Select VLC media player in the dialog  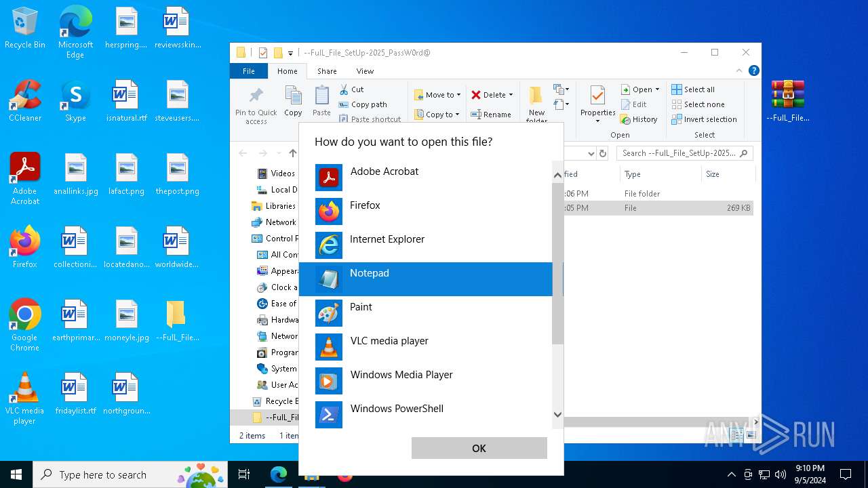[426, 347]
